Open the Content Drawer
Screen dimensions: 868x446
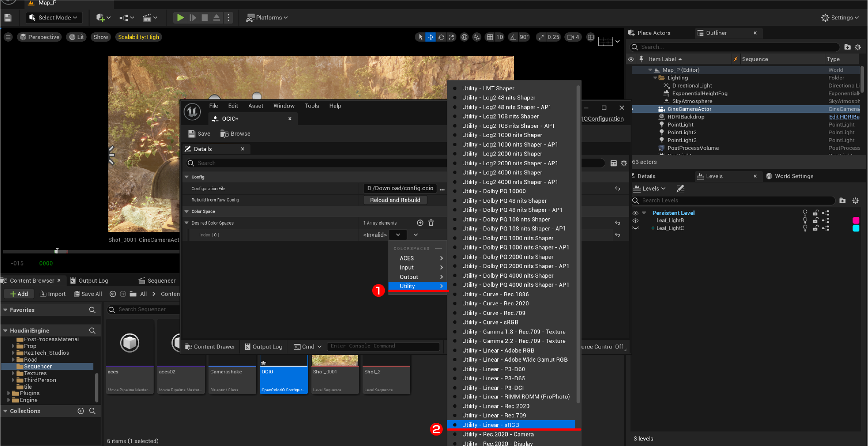coord(210,347)
